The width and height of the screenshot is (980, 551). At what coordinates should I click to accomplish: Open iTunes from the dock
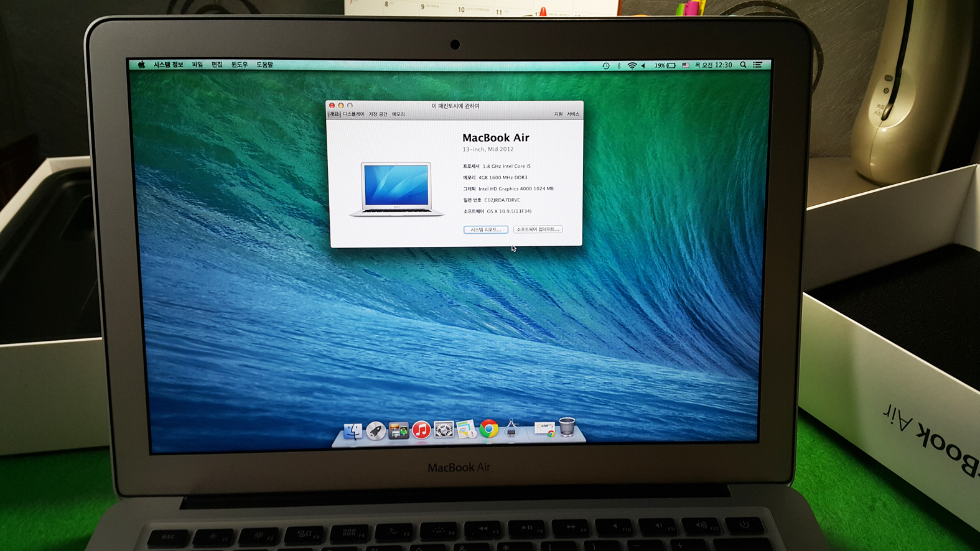tap(421, 430)
